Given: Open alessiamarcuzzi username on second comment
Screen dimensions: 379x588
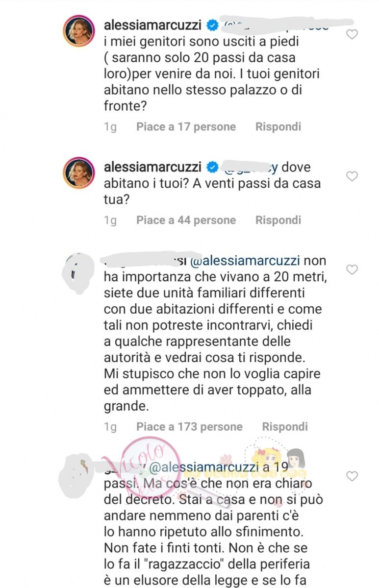Looking at the screenshot, I should (x=153, y=167).
